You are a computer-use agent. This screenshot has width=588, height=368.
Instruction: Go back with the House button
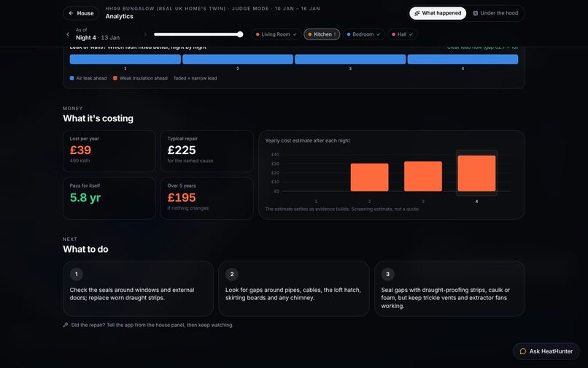[x=81, y=13]
